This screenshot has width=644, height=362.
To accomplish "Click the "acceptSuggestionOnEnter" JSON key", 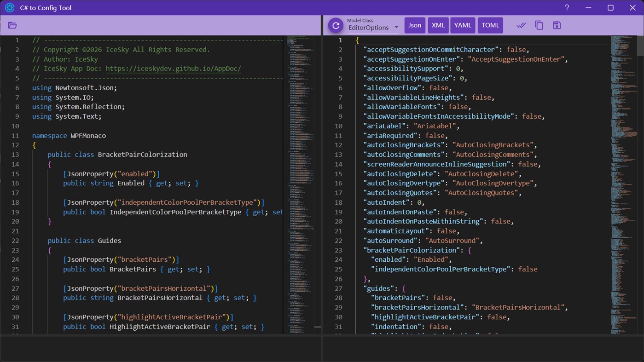I will (x=412, y=59).
